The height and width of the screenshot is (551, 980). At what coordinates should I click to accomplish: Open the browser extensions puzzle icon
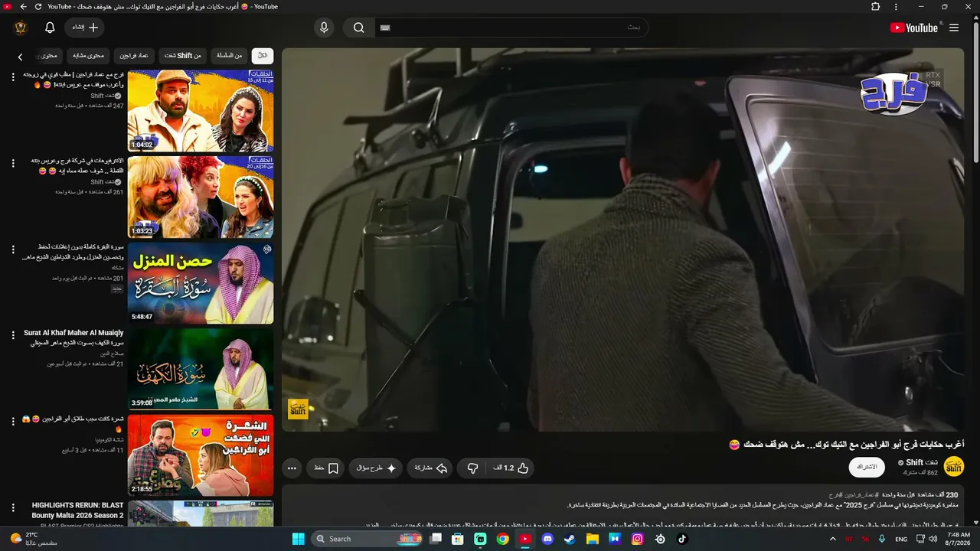(876, 6)
